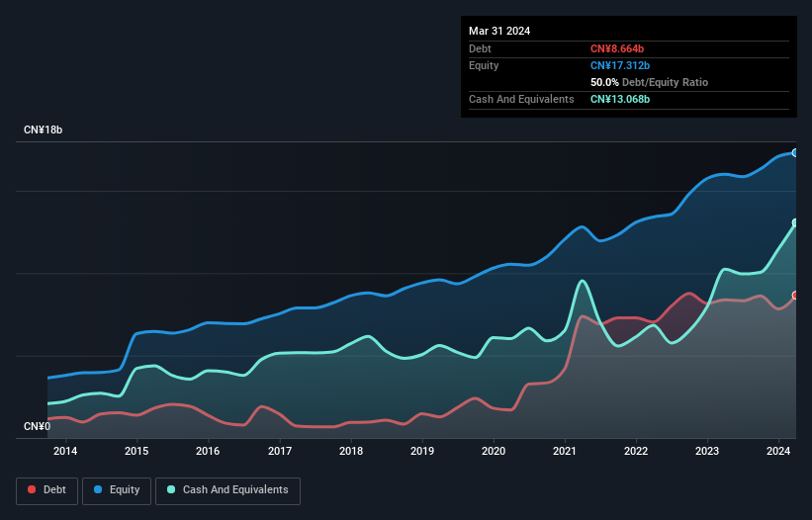Select the 2024 x-axis label
This screenshot has height=520, width=812.
tap(778, 451)
